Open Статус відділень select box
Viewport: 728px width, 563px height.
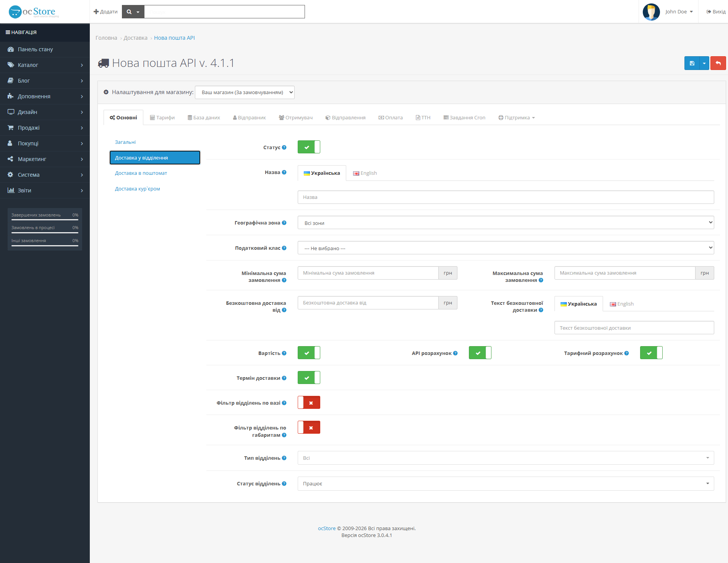(506, 483)
